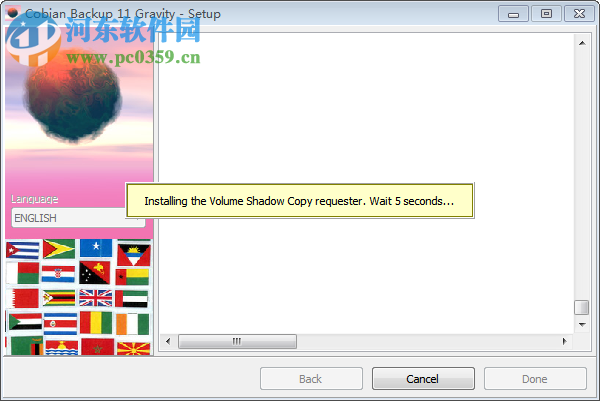
Task: Click the Done button
Action: (535, 378)
